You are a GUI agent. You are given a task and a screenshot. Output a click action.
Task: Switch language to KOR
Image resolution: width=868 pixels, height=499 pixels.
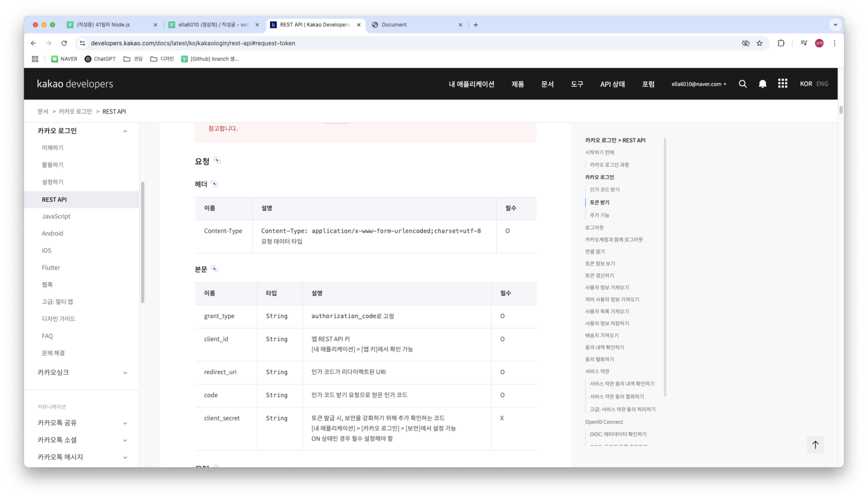click(x=806, y=84)
